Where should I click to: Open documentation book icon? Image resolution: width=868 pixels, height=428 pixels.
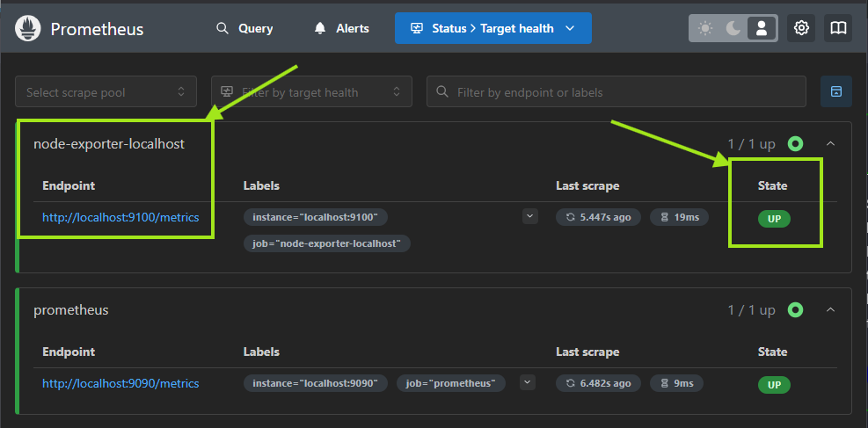coord(838,28)
